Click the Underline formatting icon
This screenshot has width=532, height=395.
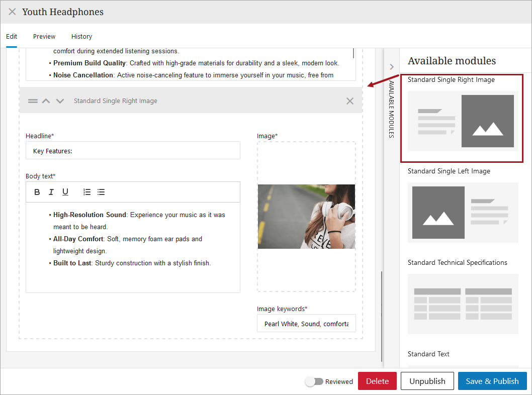(65, 192)
